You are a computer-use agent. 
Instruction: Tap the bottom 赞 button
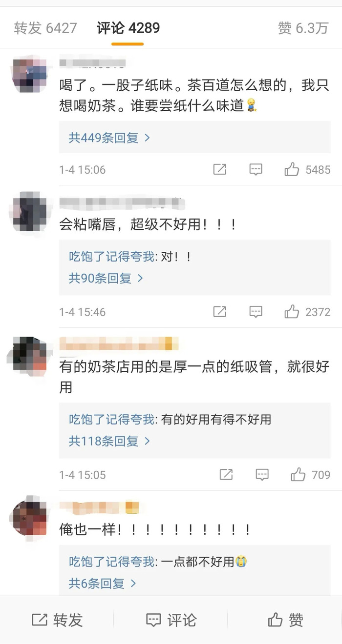pos(285,620)
